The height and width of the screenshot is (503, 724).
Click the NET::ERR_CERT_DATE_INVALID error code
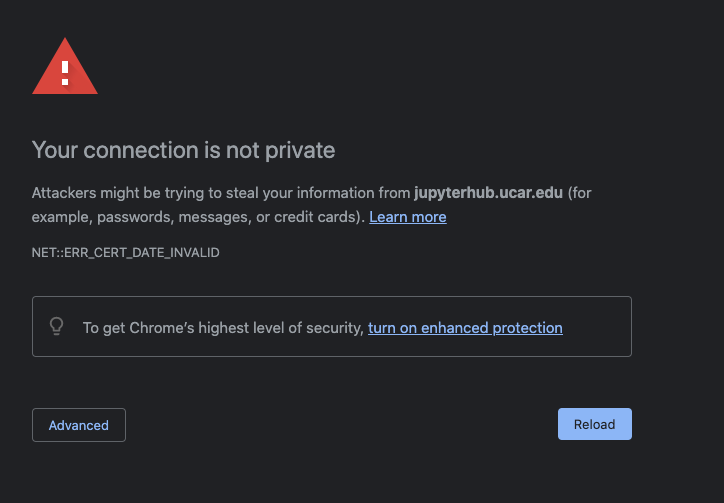tap(126, 253)
